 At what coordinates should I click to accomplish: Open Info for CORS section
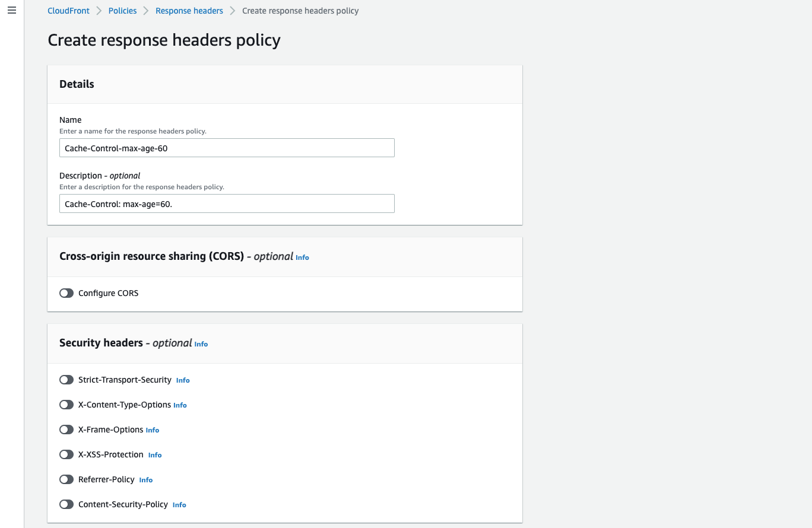[302, 257]
